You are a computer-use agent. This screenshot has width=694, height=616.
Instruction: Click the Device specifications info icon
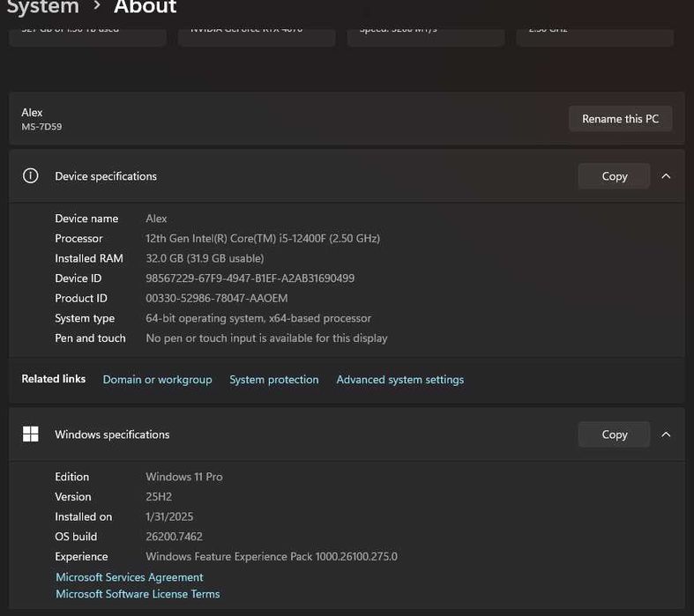click(x=31, y=176)
